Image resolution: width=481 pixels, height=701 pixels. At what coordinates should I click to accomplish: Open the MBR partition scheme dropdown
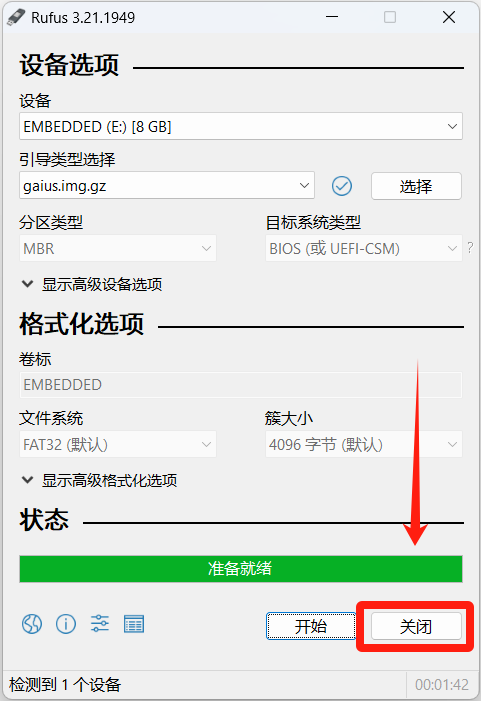(x=118, y=248)
